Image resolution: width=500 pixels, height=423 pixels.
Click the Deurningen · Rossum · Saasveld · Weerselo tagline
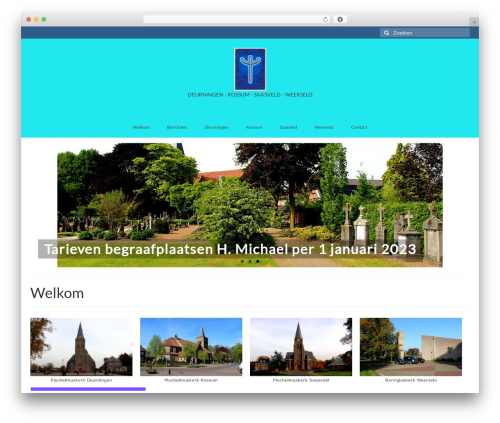click(250, 95)
